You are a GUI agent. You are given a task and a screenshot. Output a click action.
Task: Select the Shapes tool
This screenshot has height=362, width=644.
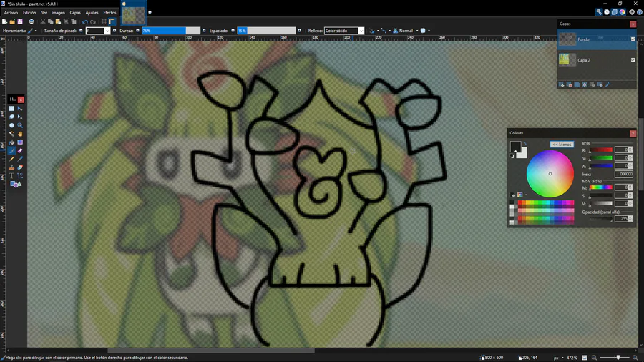click(x=16, y=185)
